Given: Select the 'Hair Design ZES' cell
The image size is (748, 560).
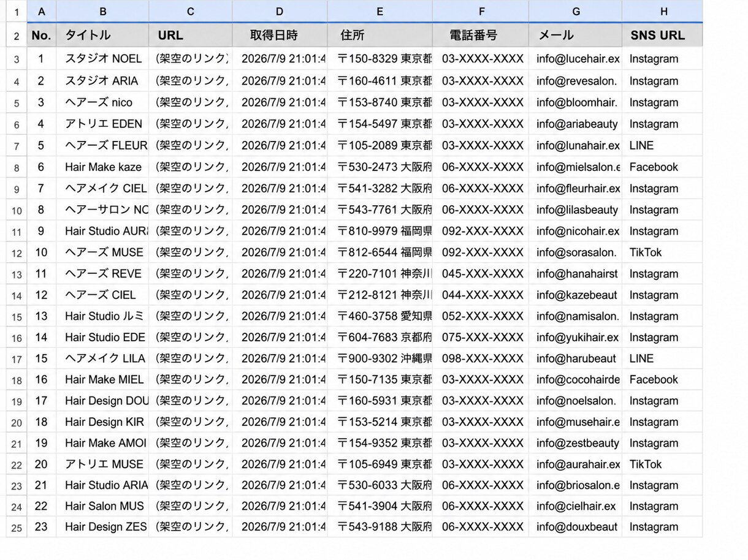Looking at the screenshot, I should tap(102, 527).
